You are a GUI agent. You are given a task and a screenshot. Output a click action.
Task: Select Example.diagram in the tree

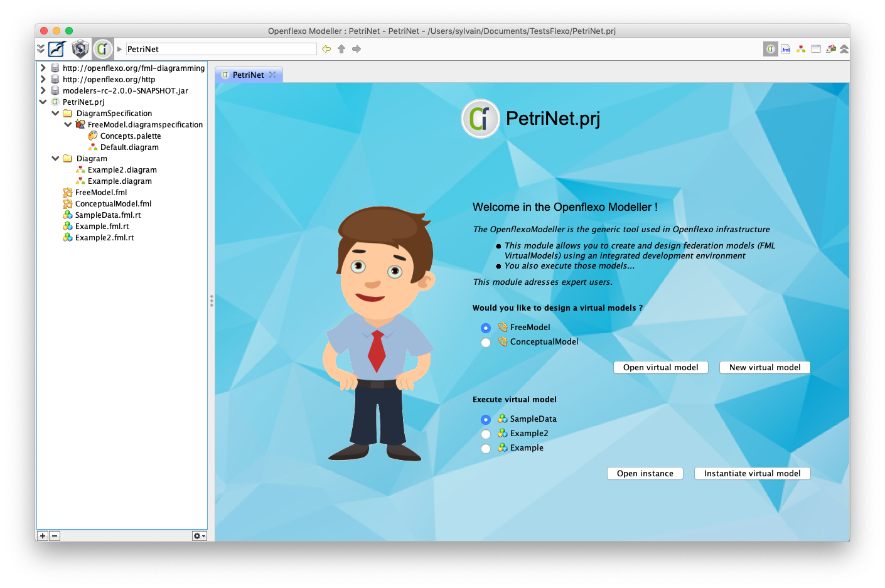[120, 181]
